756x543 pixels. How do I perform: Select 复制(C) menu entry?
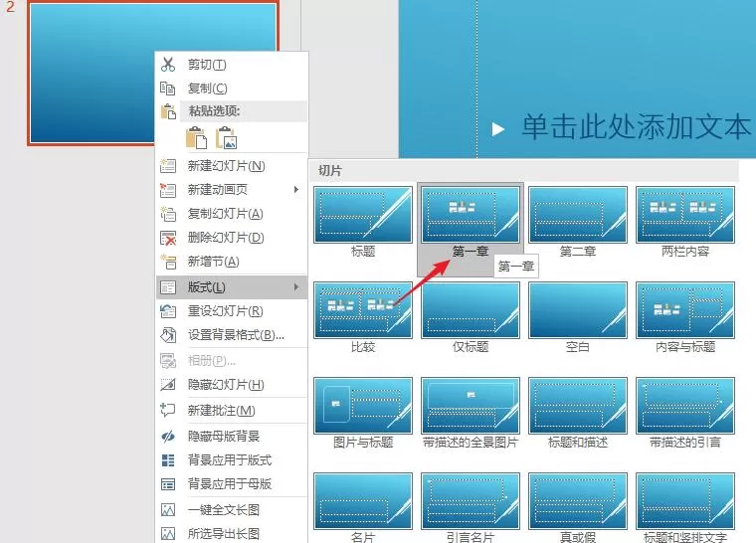(232, 89)
